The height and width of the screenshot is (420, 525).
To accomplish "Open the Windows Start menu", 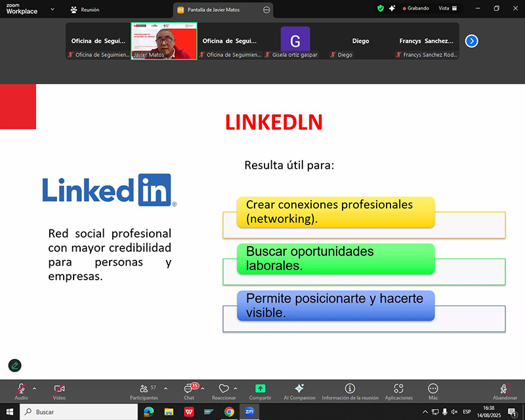I will tap(10, 411).
